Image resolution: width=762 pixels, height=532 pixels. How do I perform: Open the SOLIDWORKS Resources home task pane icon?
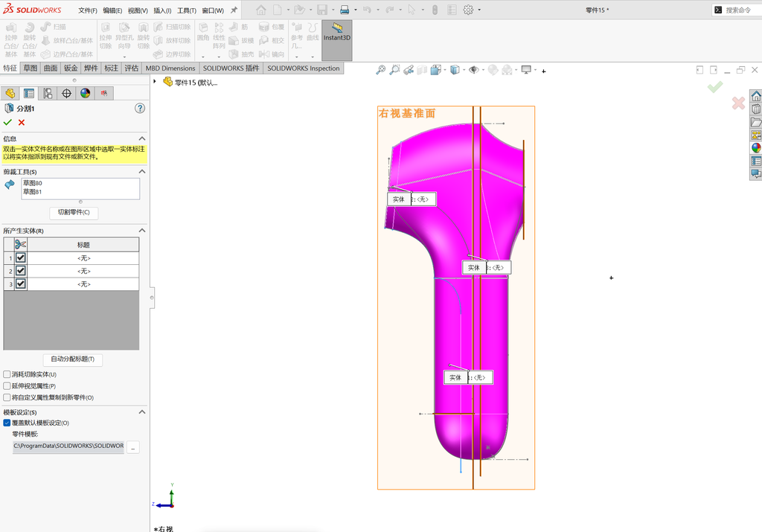point(756,96)
